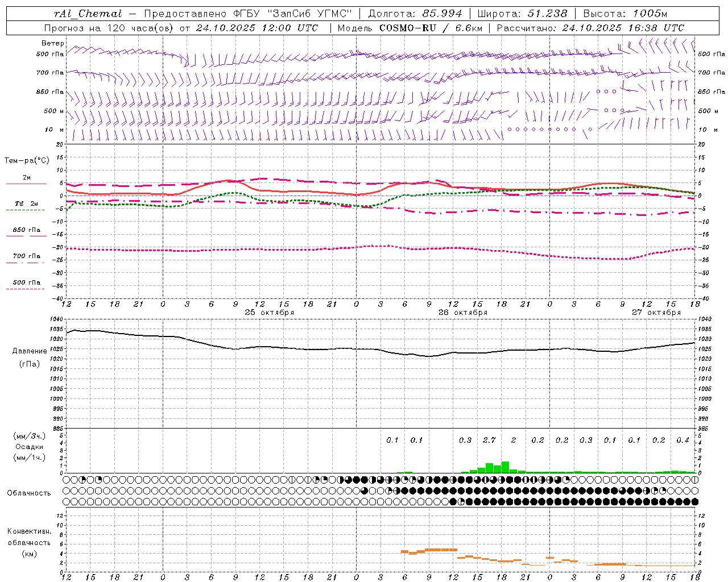Click the date label 25 октября
The width and height of the screenshot is (728, 582).
270,313
